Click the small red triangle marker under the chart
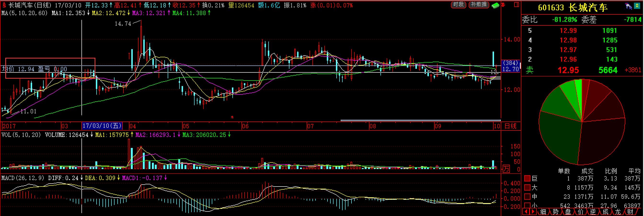Screen dimensions: 644x216 232,117
